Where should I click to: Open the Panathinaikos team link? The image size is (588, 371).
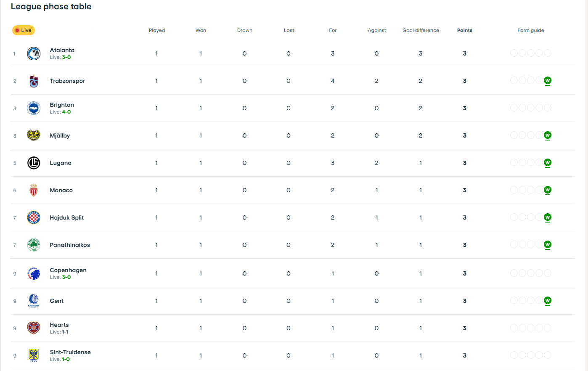[x=70, y=245]
